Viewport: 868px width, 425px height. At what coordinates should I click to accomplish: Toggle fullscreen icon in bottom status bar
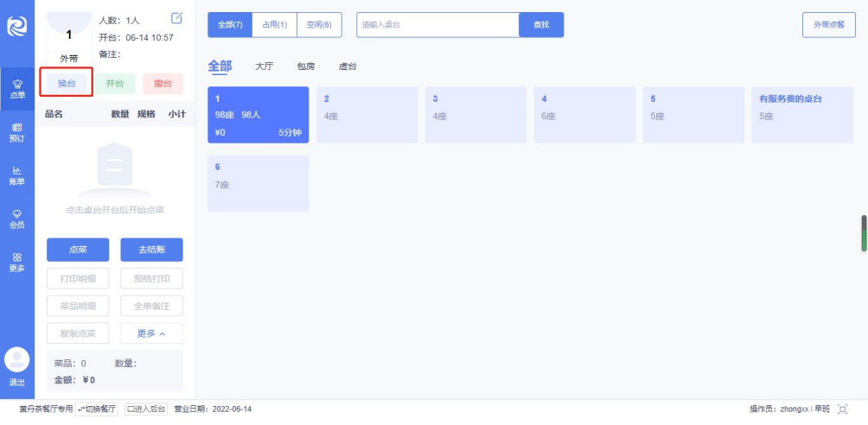click(x=843, y=409)
